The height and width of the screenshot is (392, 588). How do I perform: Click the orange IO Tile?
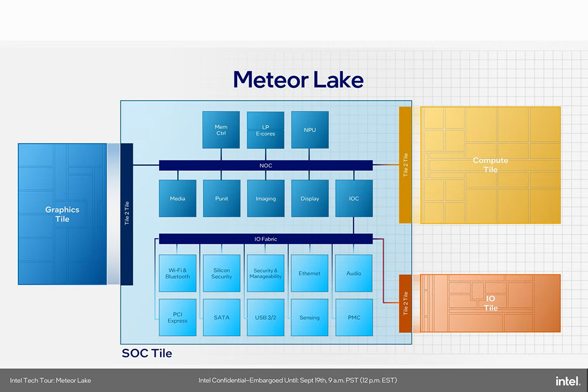click(x=490, y=303)
